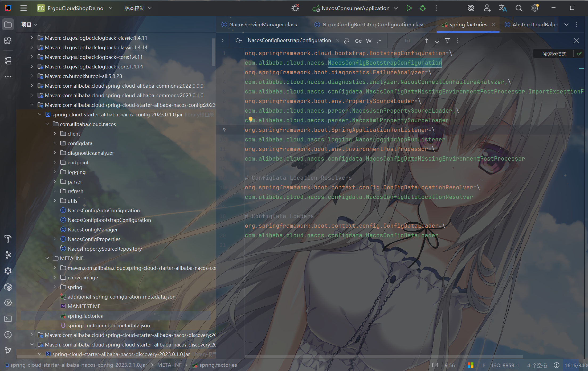The width and height of the screenshot is (588, 371).
Task: Expand the client package folder
Action: click(55, 133)
